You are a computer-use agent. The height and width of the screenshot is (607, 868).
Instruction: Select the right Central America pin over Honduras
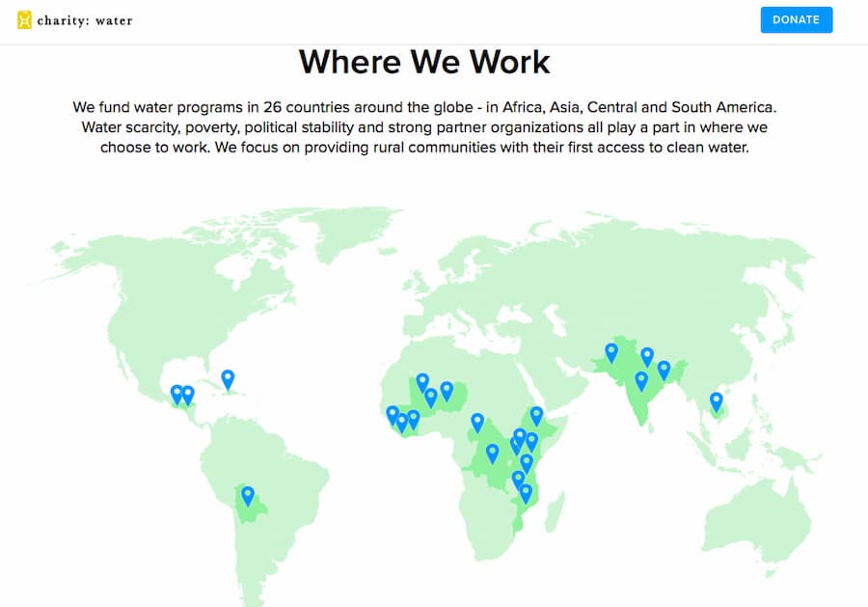pos(188,396)
